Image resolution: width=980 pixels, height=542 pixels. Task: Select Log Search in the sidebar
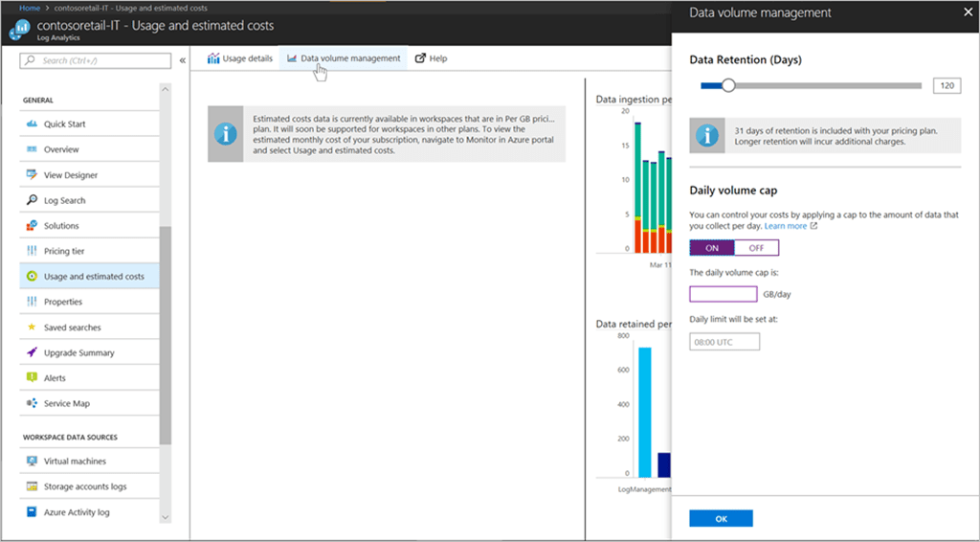[x=89, y=200]
